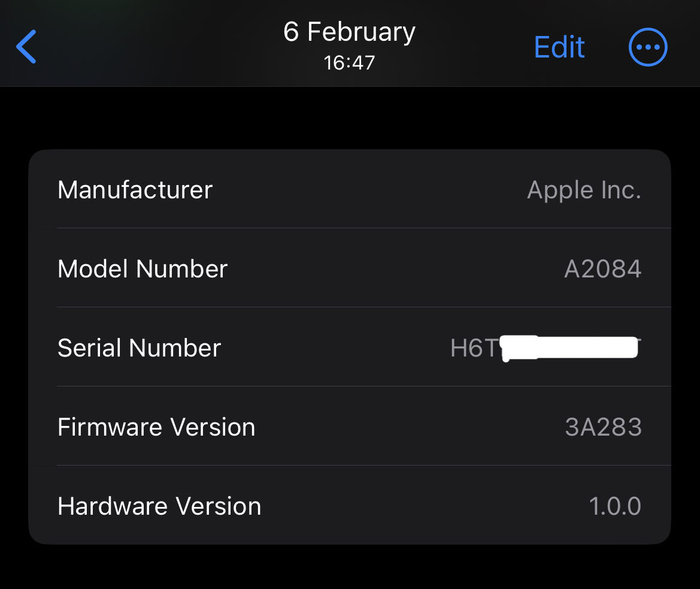Tap the 6 February date title
Image resolution: width=700 pixels, height=589 pixels.
(x=349, y=32)
